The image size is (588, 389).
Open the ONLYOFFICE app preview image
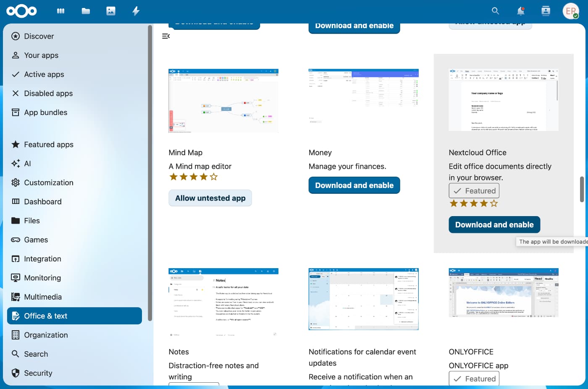coord(503,293)
